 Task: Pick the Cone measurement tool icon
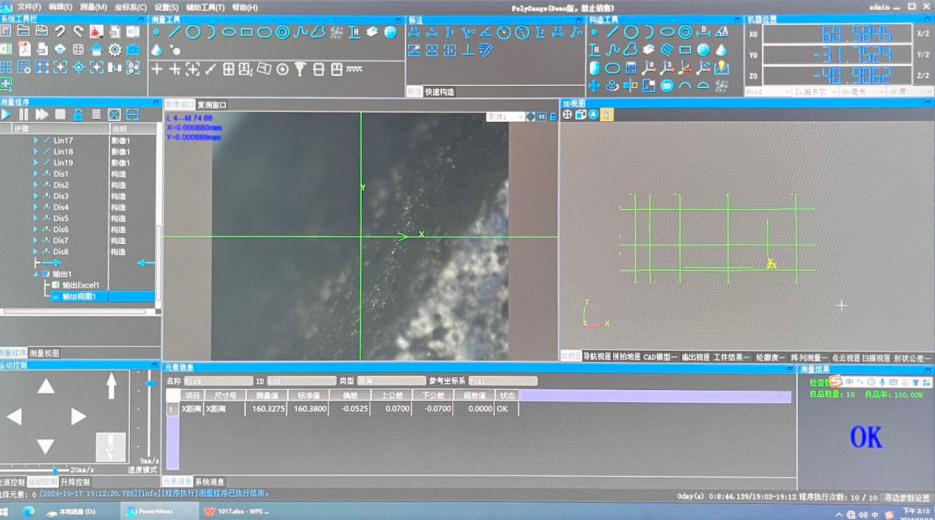[157, 50]
